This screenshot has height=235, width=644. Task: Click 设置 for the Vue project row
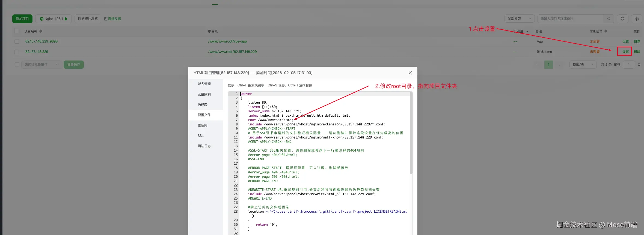pyautogui.click(x=626, y=41)
